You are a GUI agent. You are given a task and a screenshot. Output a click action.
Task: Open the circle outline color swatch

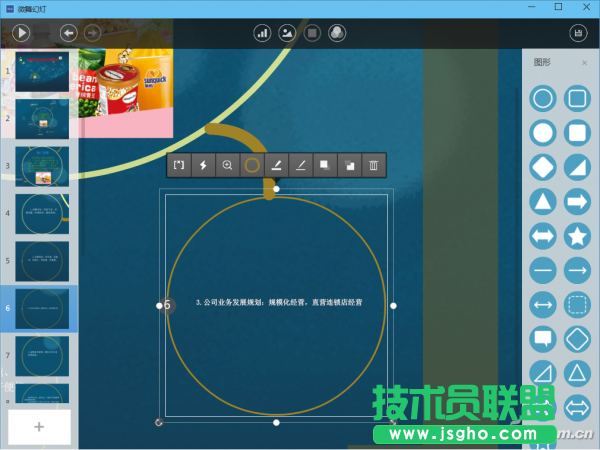[x=252, y=165]
